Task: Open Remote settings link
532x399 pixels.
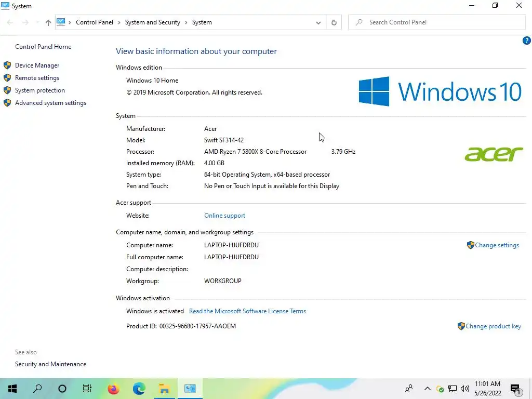Action: point(37,78)
